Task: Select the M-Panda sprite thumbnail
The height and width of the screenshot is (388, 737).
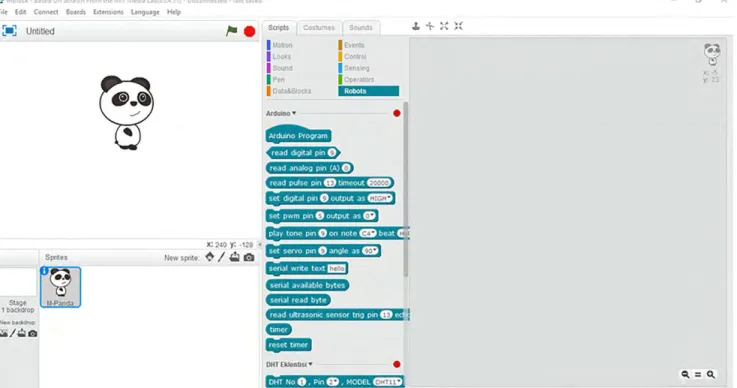Action: click(x=61, y=287)
